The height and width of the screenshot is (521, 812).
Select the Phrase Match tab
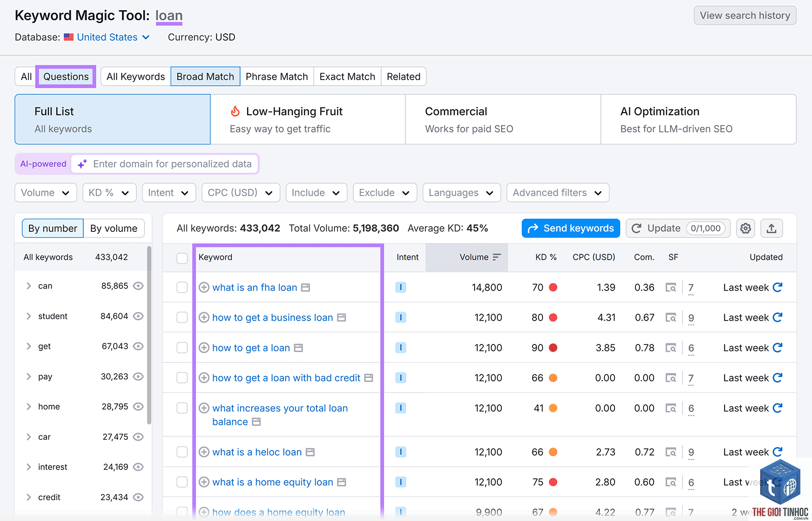[277, 77]
